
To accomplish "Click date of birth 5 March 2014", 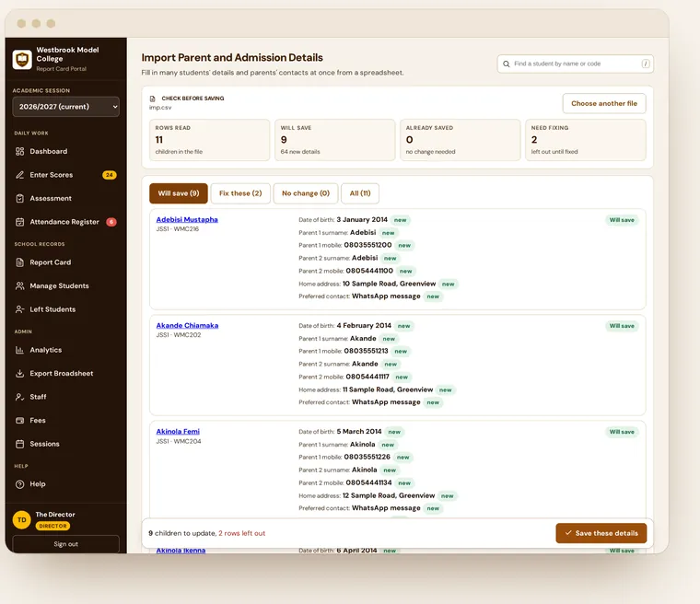I will pos(359,431).
